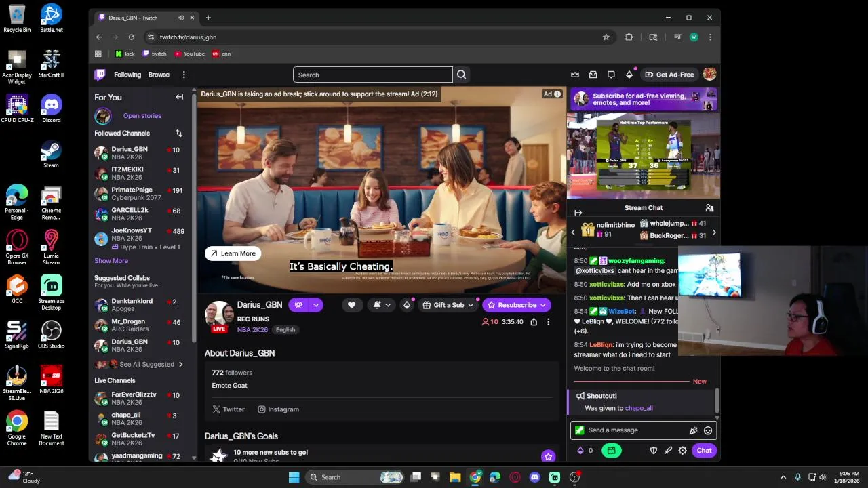Click the Get Ad-Free button
This screenshot has height=488, width=868.
(669, 75)
